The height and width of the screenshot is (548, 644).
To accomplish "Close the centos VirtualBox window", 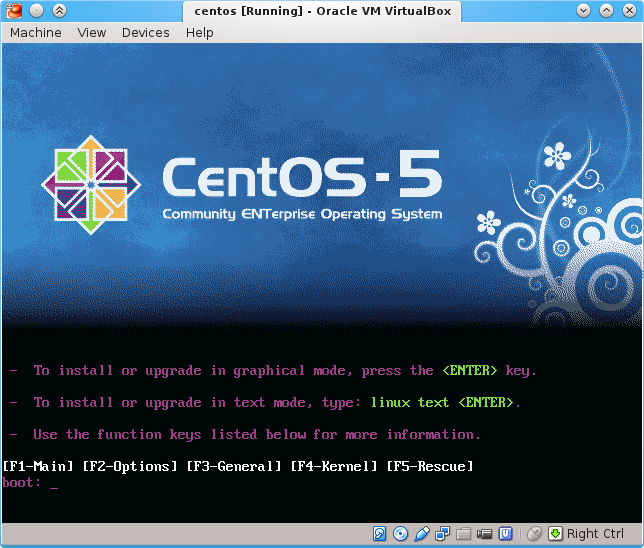I will point(629,11).
